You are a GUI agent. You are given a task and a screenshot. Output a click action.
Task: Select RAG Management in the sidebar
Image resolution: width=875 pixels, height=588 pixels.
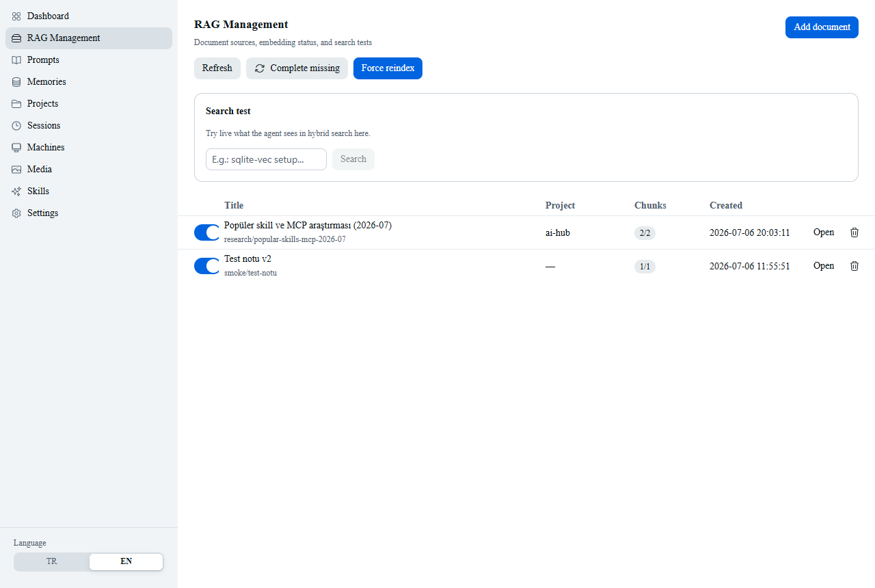pos(89,38)
